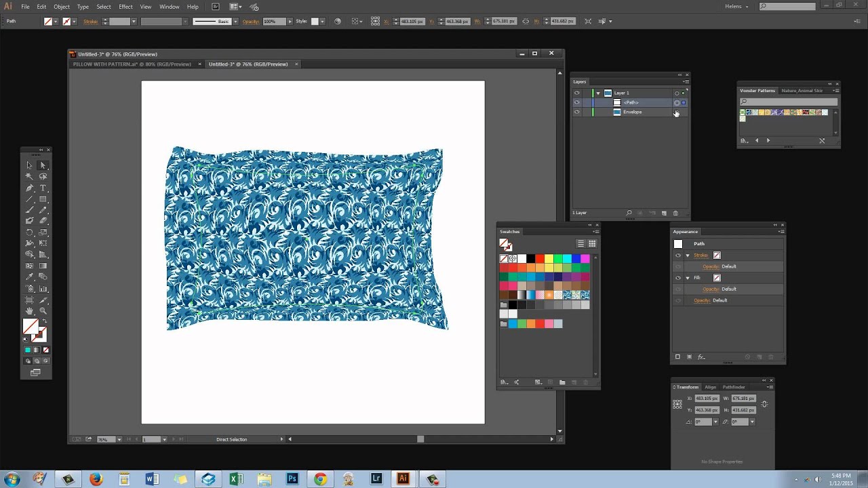Click target circle for Layer 1
The image size is (868, 488).
(x=677, y=93)
